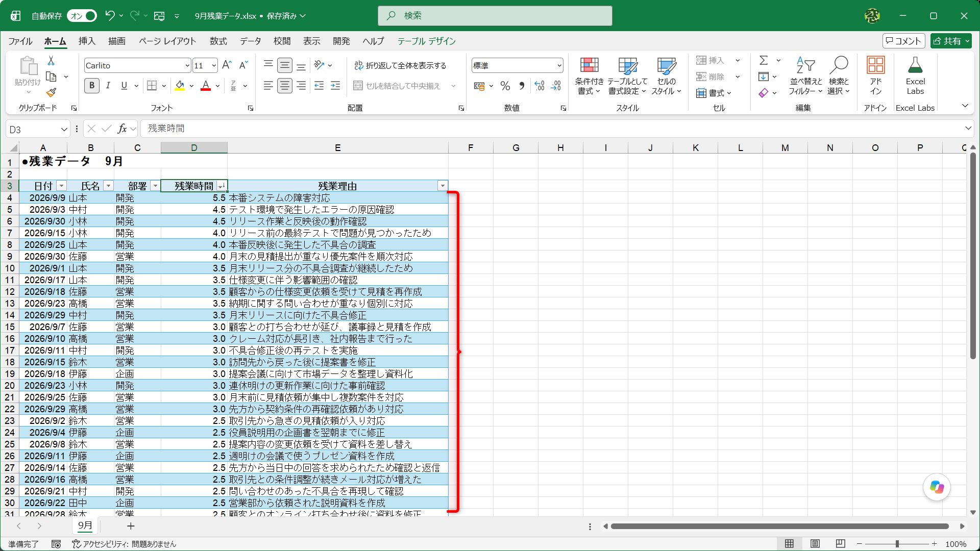Open the Insert tab
This screenshot has width=980, height=551.
point(87,41)
